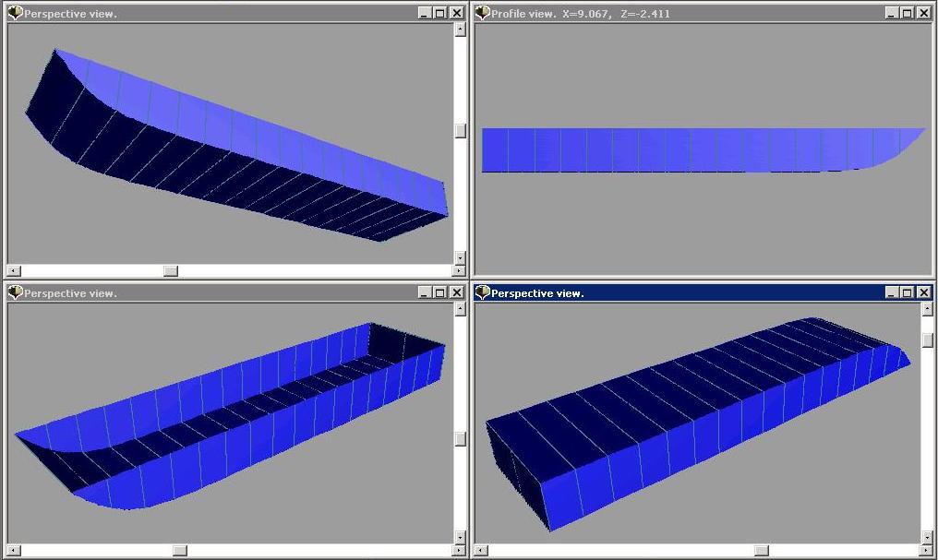Click the right arrow of the active Perspective view's horizontal scrollbar
938x560 pixels.
(x=927, y=550)
